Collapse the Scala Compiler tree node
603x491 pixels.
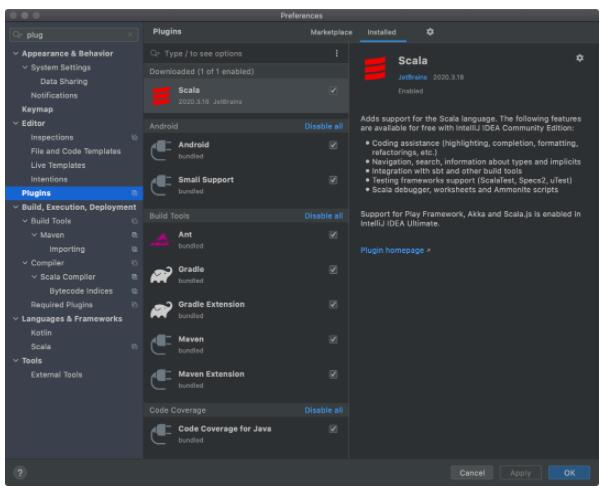tap(34, 277)
